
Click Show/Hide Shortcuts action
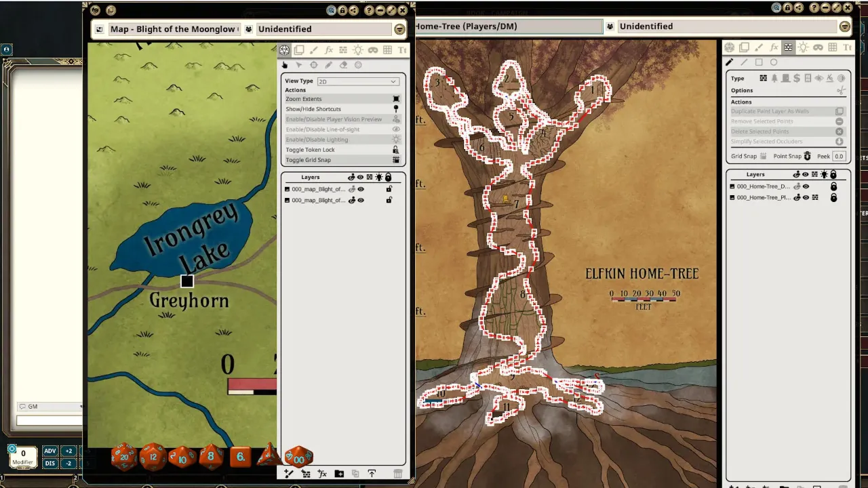pos(342,109)
